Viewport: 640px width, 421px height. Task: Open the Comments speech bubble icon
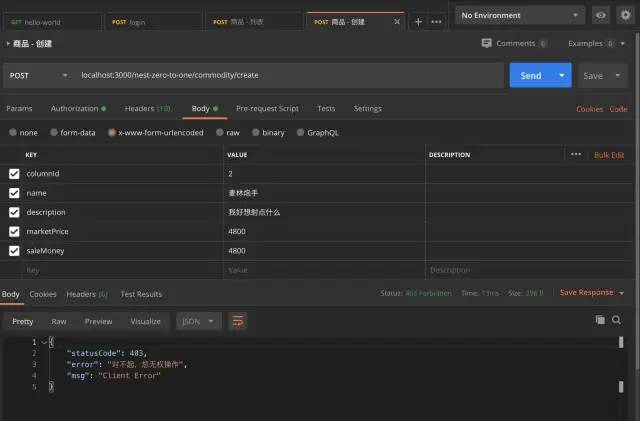[487, 43]
